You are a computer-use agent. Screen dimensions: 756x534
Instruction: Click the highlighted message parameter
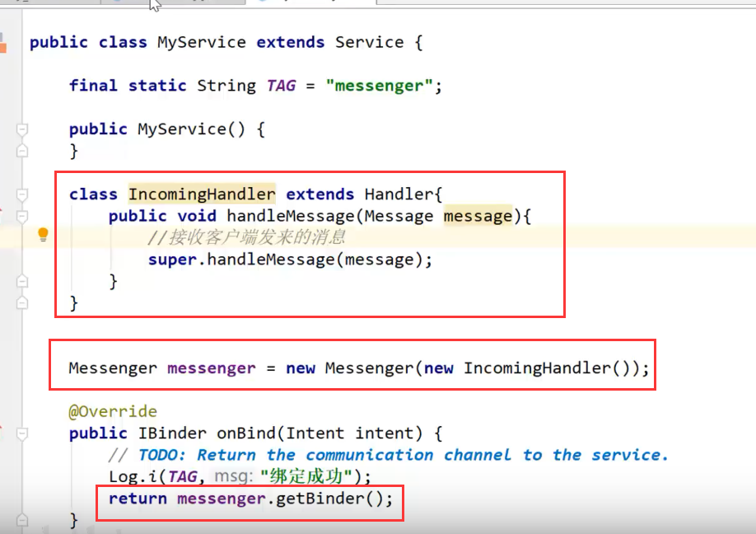[478, 216]
